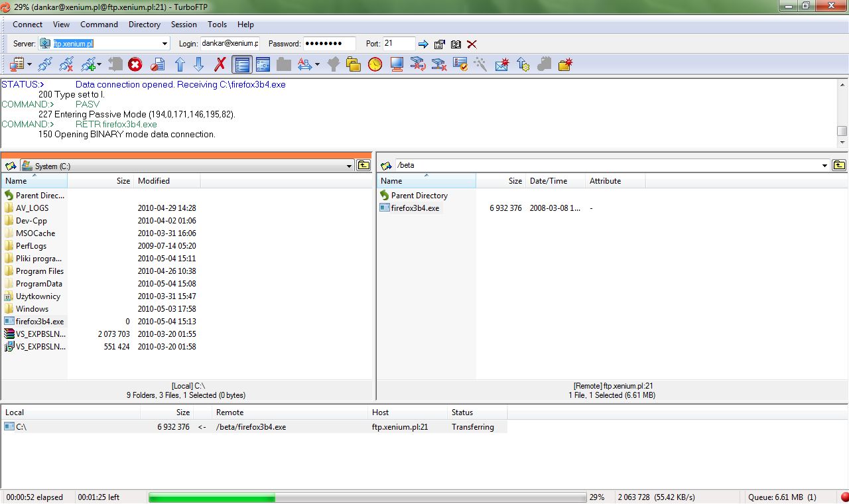Click the red status light indicator
This screenshot has width=849, height=504.
(844, 497)
